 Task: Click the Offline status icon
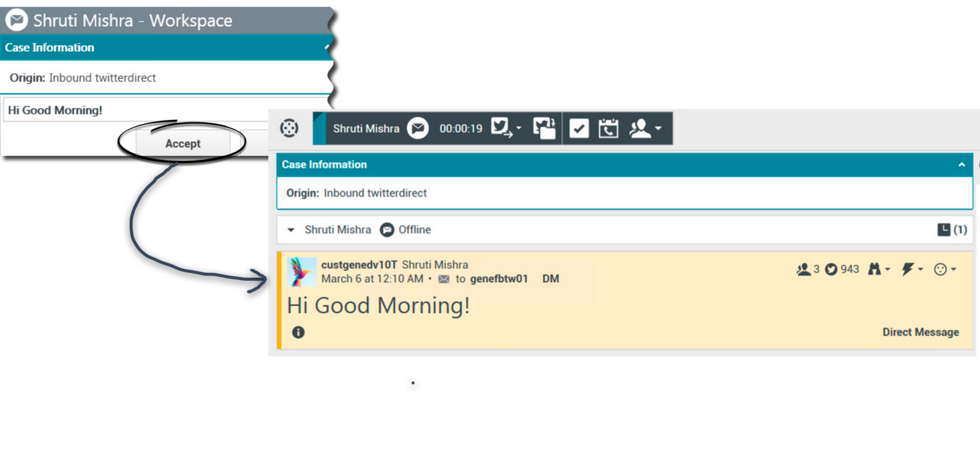coord(387,230)
